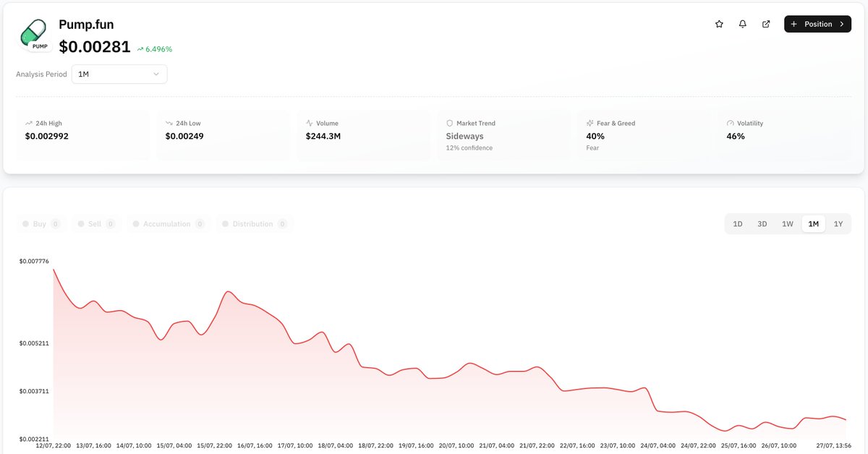Image resolution: width=868 pixels, height=454 pixels.
Task: Click the 20/07, 10:00 x-axis label
Action: coord(456,445)
